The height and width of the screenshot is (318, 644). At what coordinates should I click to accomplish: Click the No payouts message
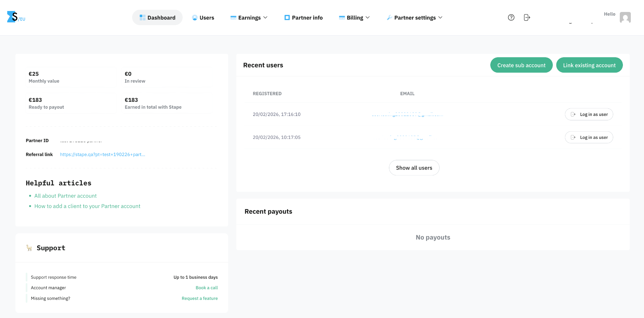click(x=433, y=237)
